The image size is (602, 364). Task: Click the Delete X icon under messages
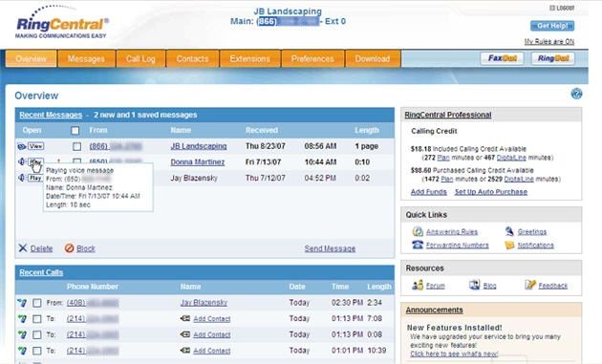(23, 248)
